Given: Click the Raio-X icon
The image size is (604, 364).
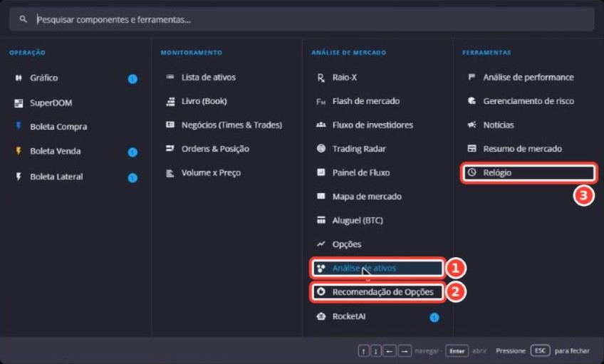Looking at the screenshot, I should pyautogui.click(x=321, y=78).
